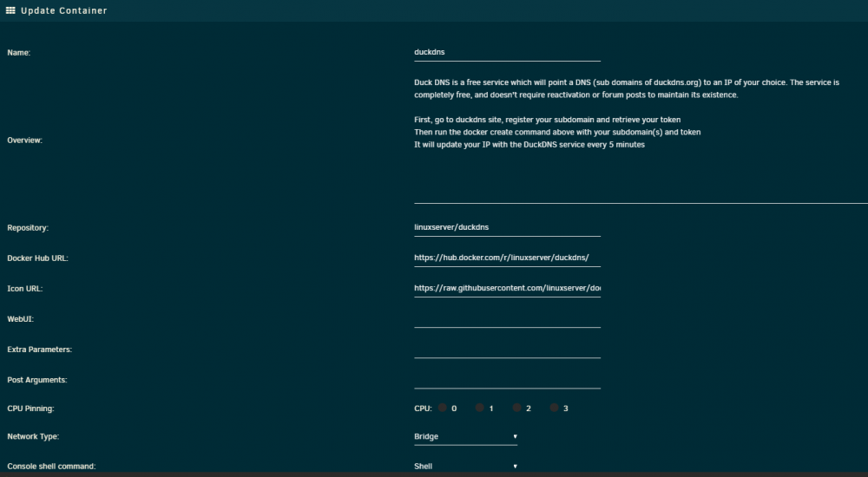Image resolution: width=868 pixels, height=477 pixels.
Task: Click the Repository field linuxserver/duckdns
Action: pos(507,227)
